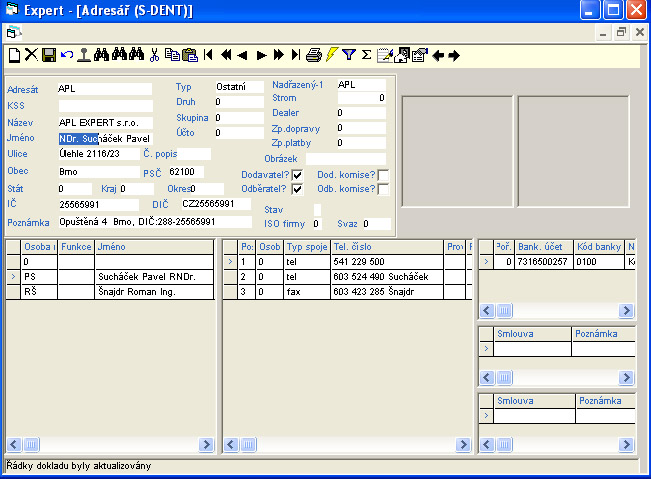Toggle the Odběratel? checkbox
The width and height of the screenshot is (651, 479).
pyautogui.click(x=297, y=190)
